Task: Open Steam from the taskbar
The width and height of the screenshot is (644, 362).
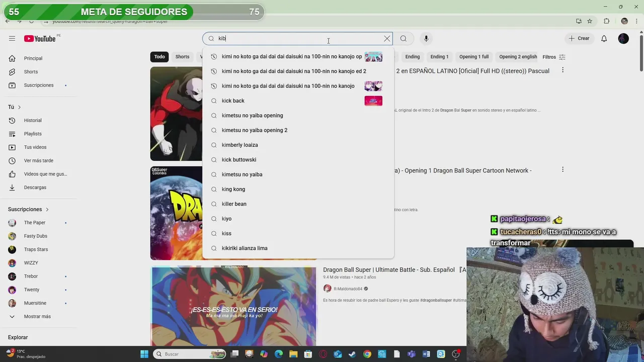Action: pos(352,354)
